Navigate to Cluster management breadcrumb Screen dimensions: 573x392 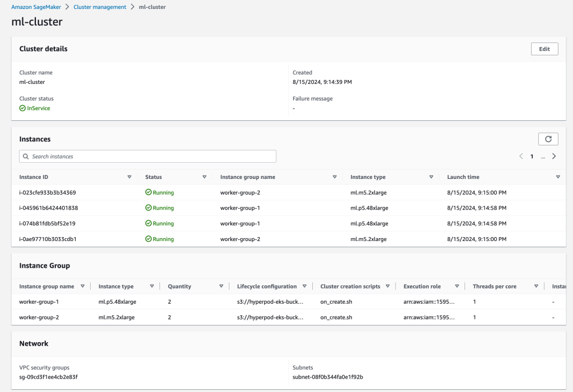coord(100,7)
